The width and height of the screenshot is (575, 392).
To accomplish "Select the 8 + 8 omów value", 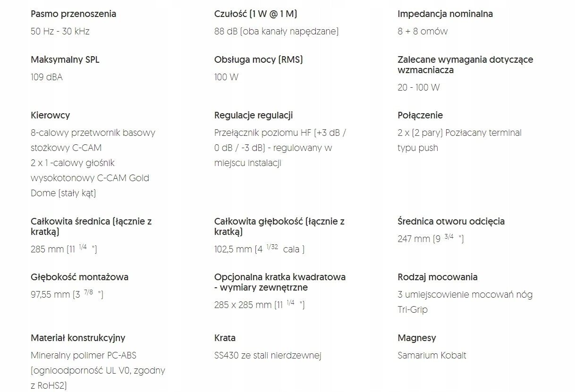I will coord(423,31).
